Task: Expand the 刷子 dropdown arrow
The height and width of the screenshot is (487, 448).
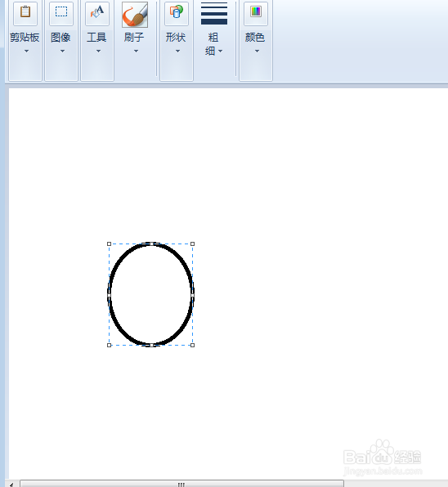Action: coord(136,51)
